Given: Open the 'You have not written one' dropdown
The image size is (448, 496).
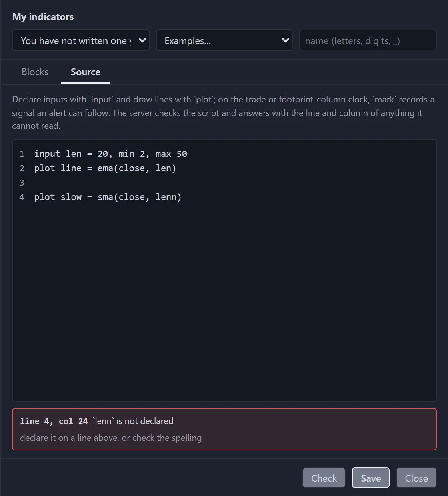Looking at the screenshot, I should tap(81, 40).
